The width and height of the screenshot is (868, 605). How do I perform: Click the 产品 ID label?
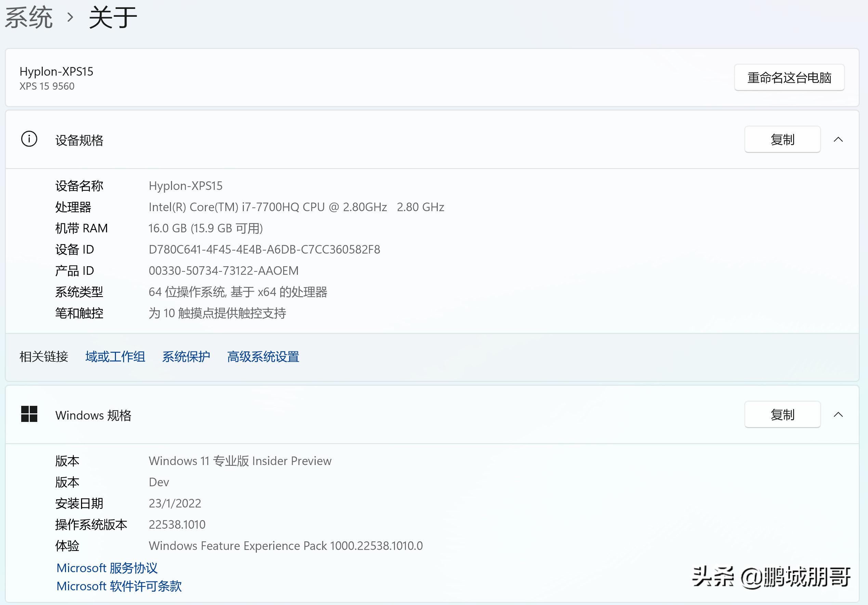coord(75,271)
